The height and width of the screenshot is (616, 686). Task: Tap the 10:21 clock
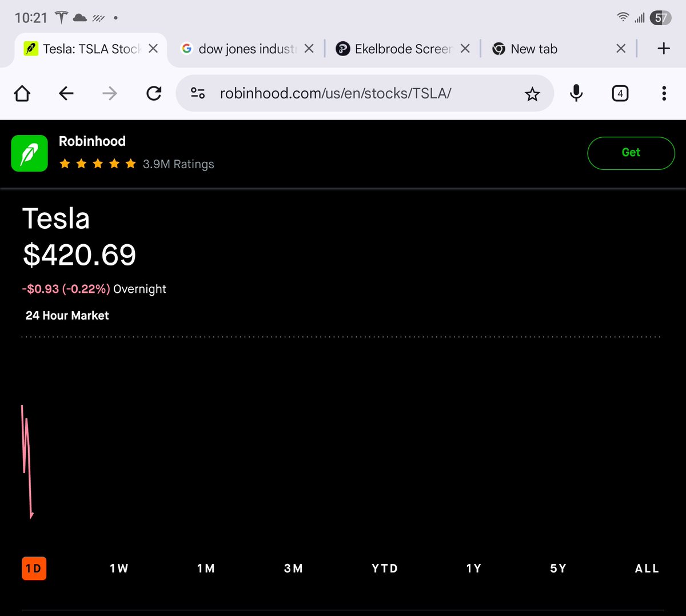pos(31,18)
